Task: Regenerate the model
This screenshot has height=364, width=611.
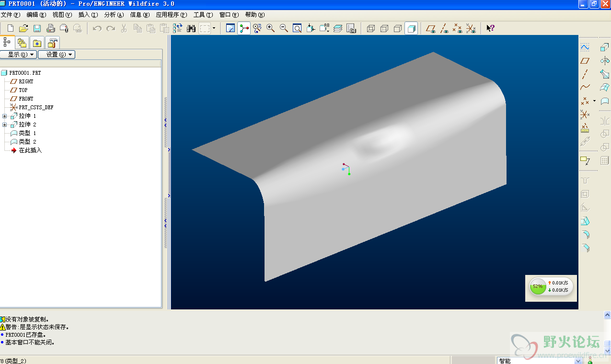Action: pos(178,28)
